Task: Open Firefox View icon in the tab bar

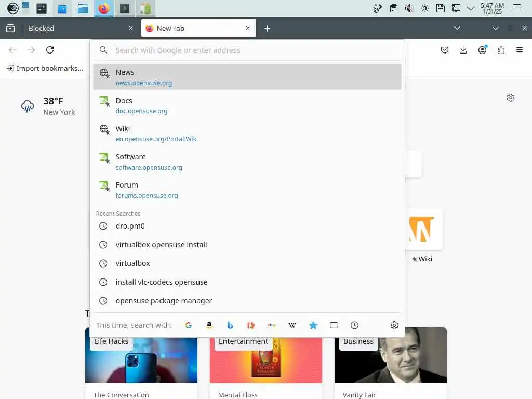Action: 10,28
